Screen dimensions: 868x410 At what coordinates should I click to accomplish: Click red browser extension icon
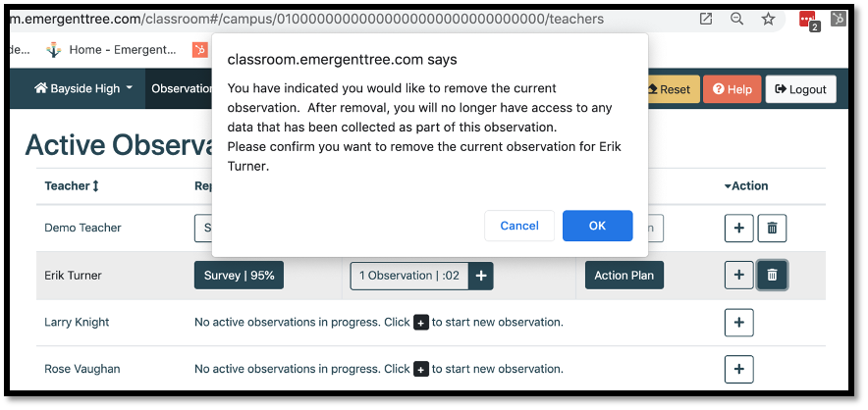coord(808,19)
